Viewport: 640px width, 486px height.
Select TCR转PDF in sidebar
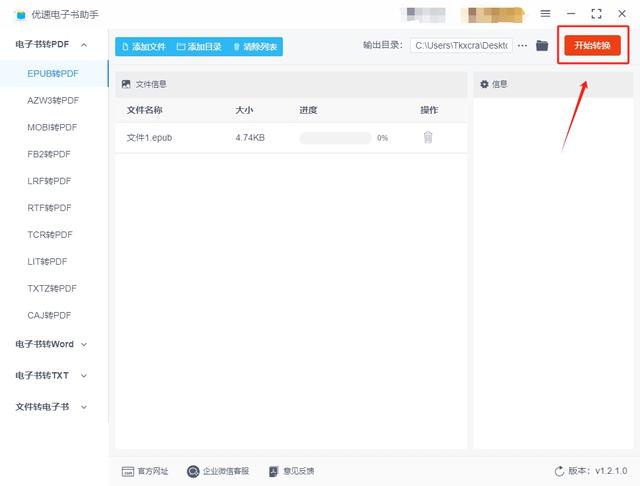click(50, 235)
